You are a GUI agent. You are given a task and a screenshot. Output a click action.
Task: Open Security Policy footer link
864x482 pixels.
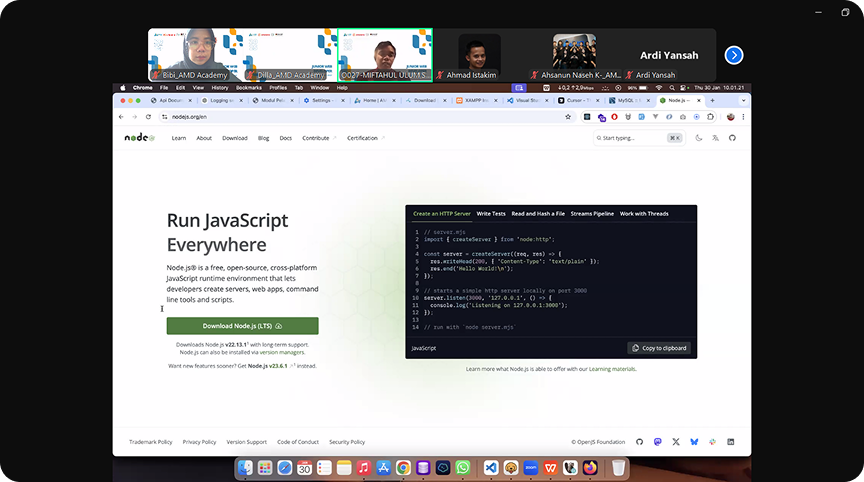347,442
